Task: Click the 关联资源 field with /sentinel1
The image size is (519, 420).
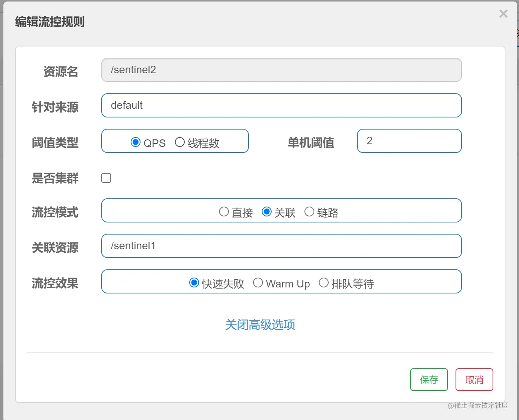Action: (281, 246)
